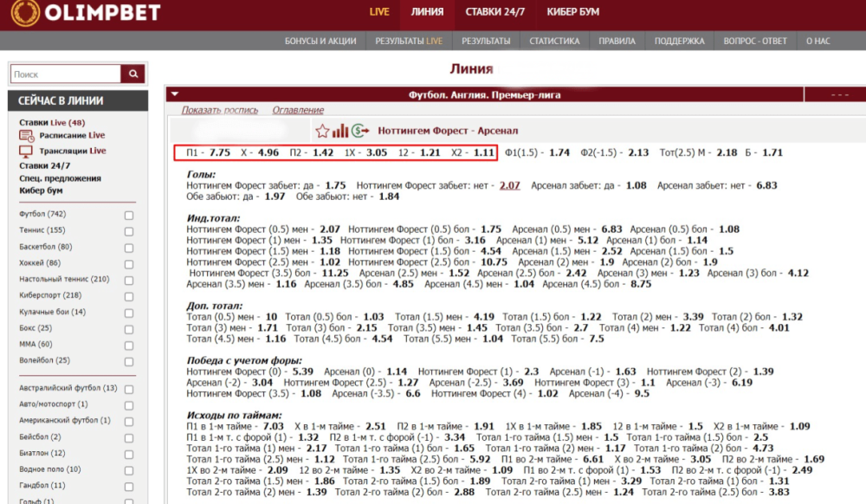Image resolution: width=866 pixels, height=504 pixels.
Task: Tick the Футбол (742) checkbox
Action: click(x=129, y=216)
